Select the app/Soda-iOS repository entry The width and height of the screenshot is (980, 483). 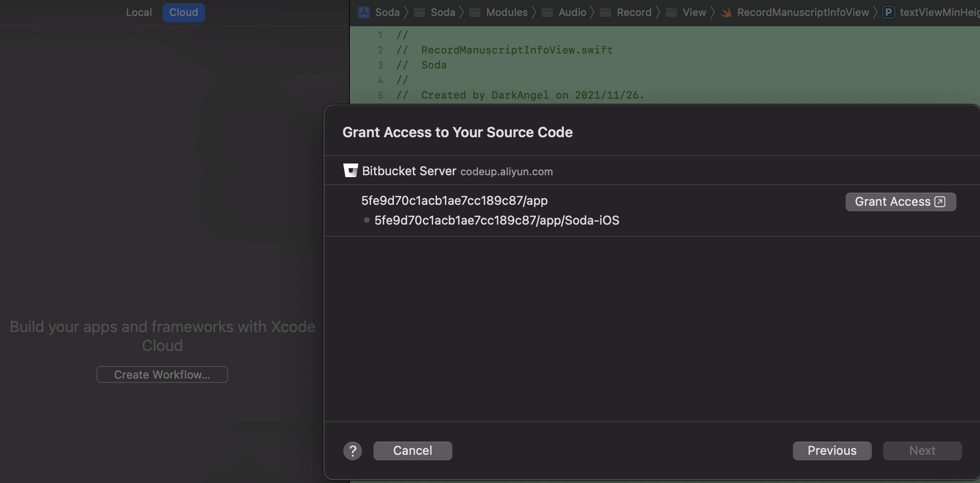497,220
